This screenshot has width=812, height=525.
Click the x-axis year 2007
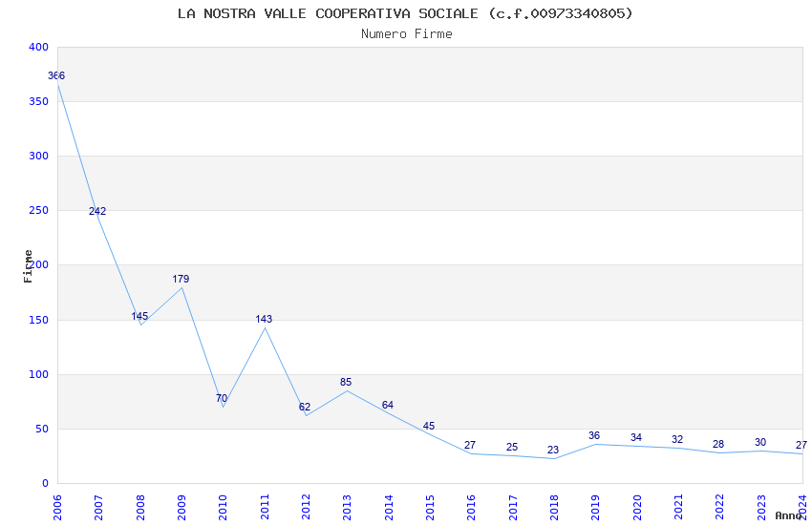click(98, 508)
